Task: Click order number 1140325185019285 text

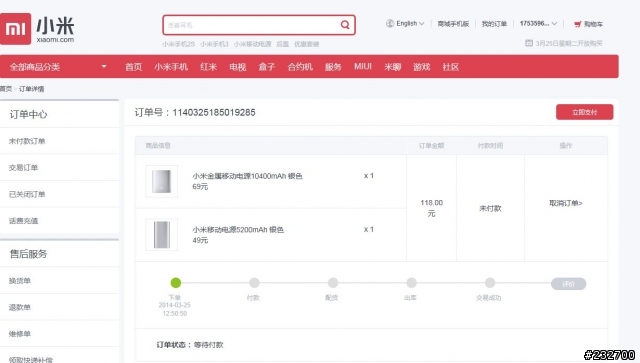Action: tap(214, 112)
